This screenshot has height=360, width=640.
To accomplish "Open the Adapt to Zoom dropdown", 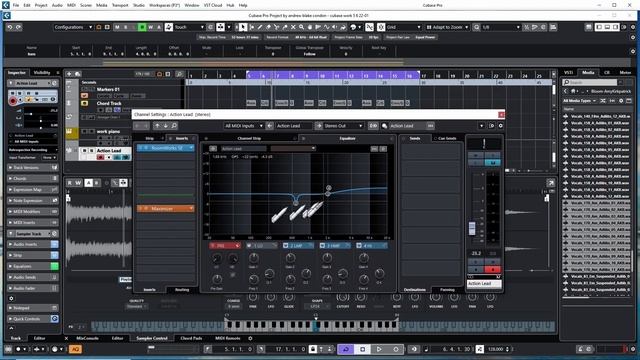I will 447,27.
